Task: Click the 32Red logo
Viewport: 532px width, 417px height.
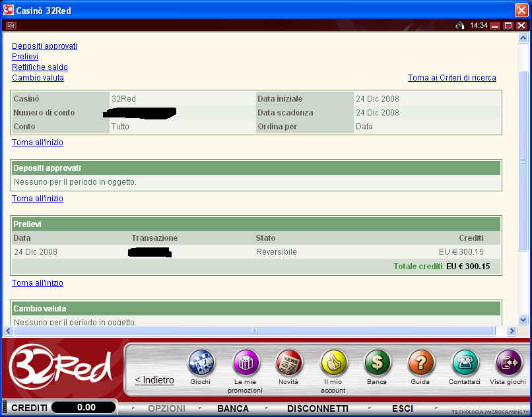Action: click(x=60, y=366)
